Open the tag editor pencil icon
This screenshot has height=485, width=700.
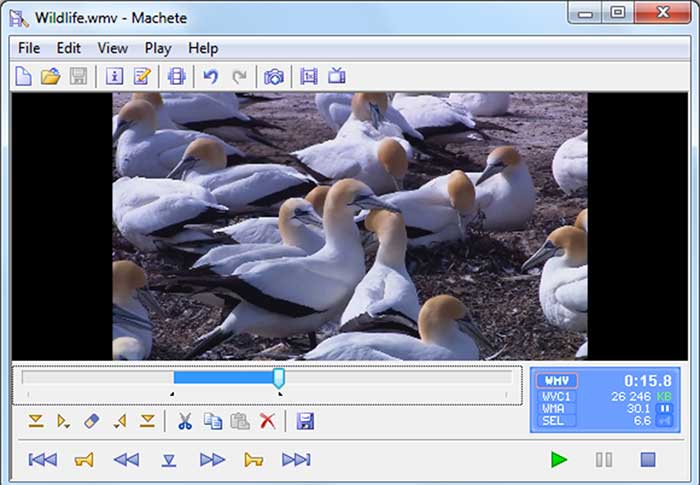click(x=142, y=76)
